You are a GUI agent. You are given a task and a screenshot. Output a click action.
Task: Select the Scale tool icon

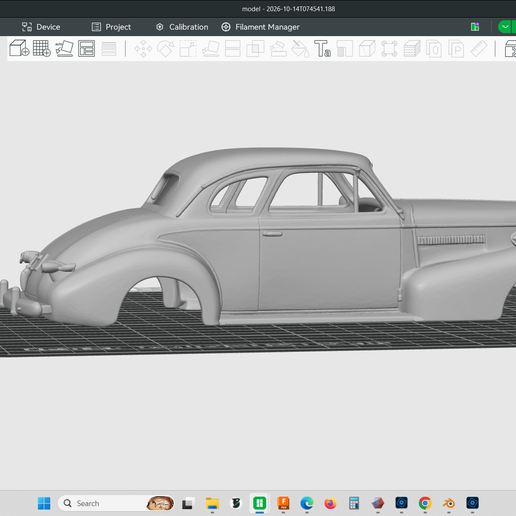click(x=188, y=49)
